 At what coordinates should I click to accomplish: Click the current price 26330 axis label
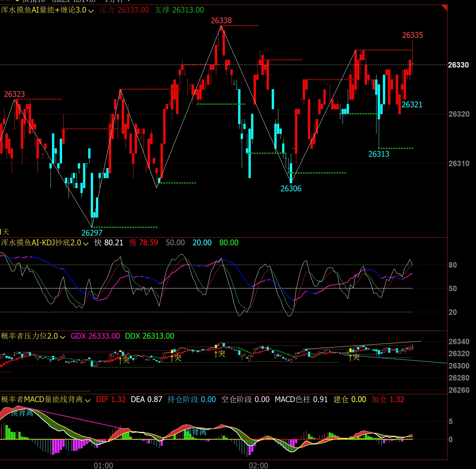tap(458, 65)
